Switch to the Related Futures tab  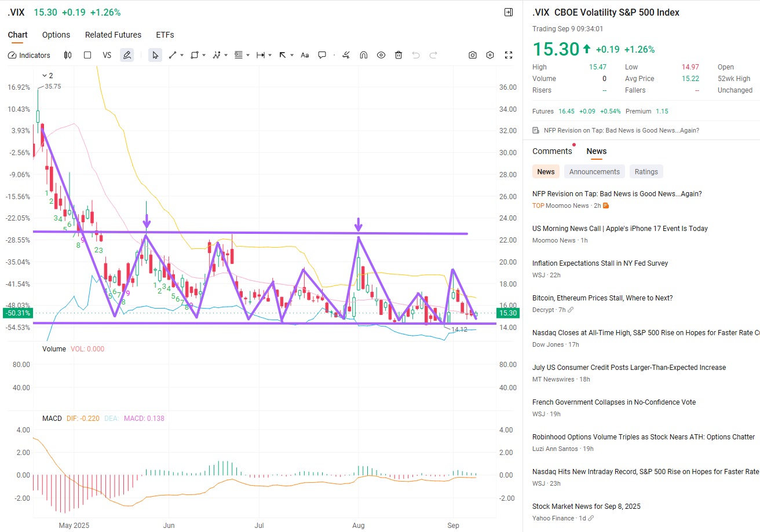pos(113,35)
